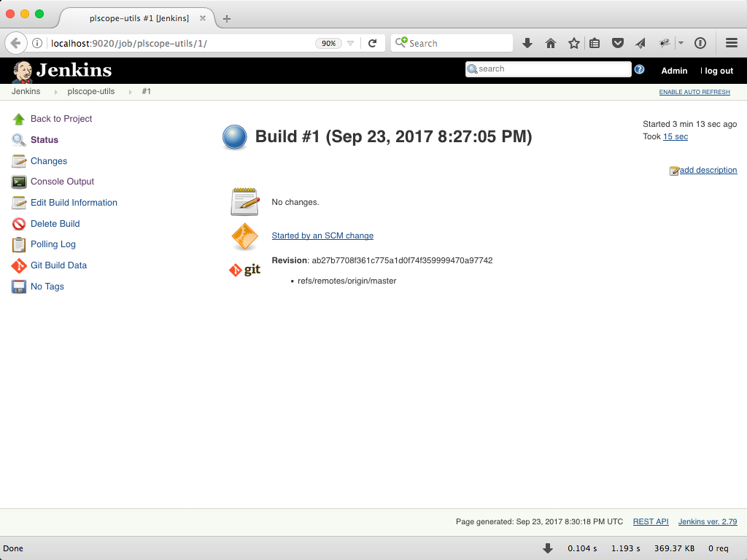The width and height of the screenshot is (747, 560).
Task: Click the Back to Project green arrow icon
Action: pos(18,119)
